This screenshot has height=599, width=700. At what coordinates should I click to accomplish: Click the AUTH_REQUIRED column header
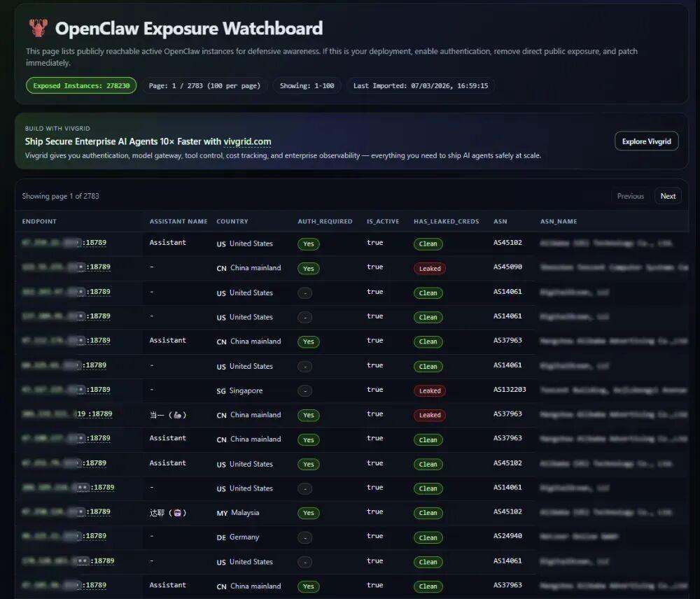click(325, 222)
